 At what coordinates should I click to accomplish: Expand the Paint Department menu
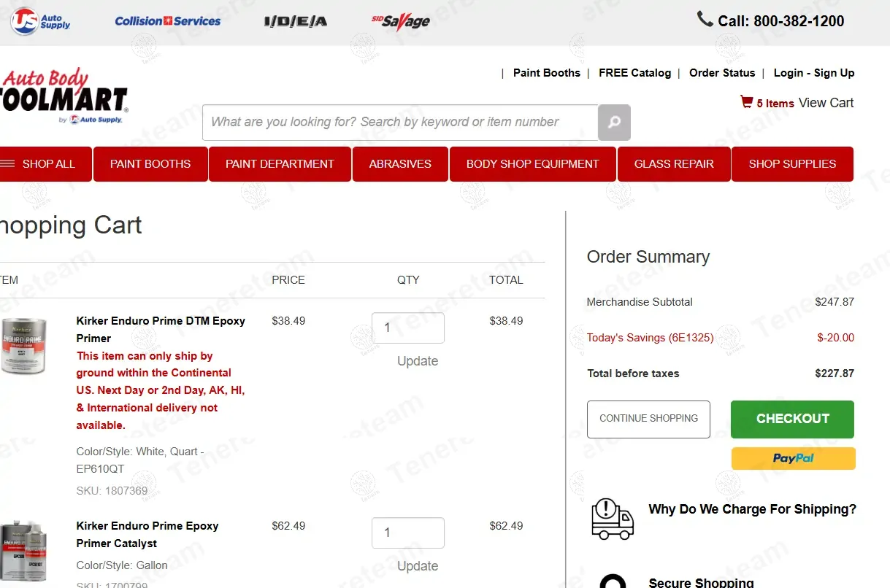point(280,164)
